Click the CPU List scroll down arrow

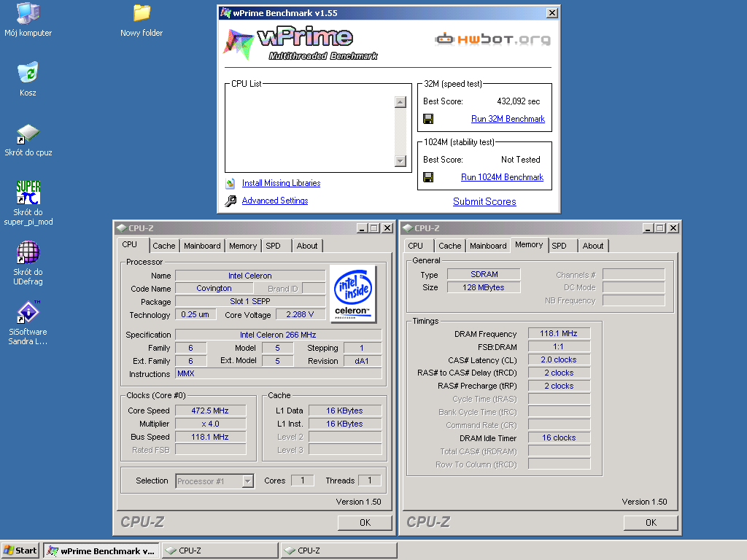[400, 161]
